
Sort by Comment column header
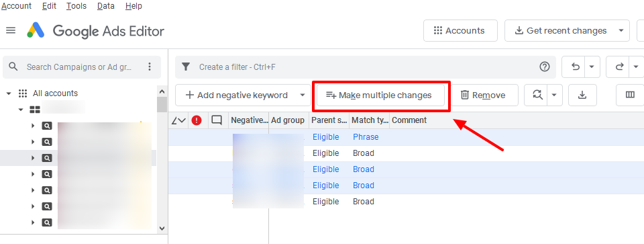click(x=409, y=120)
